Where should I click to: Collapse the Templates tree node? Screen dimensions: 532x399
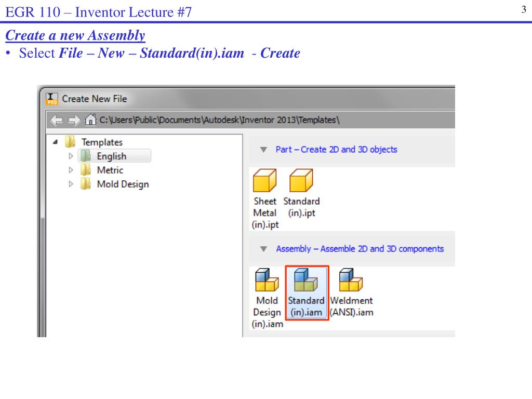tap(55, 142)
